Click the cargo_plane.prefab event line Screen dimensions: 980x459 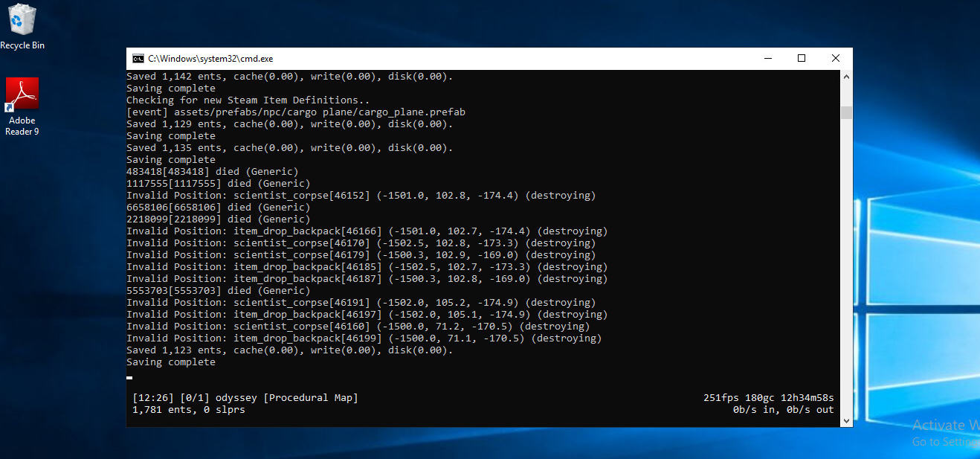pyautogui.click(x=295, y=112)
